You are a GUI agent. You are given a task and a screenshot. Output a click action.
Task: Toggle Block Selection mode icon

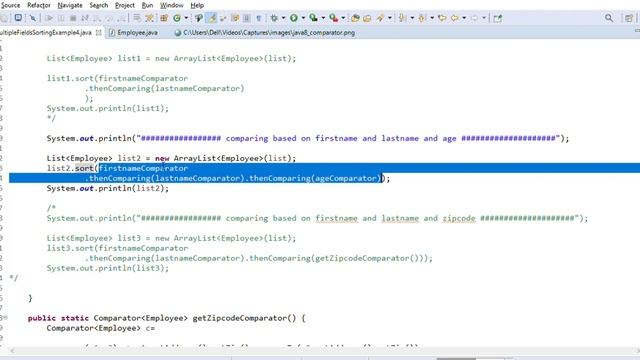pos(247,18)
